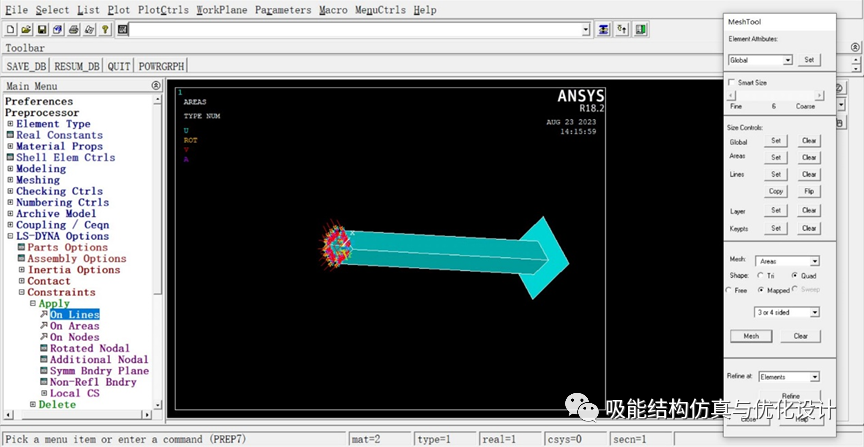Open the PlotCtrls menu

tap(163, 10)
